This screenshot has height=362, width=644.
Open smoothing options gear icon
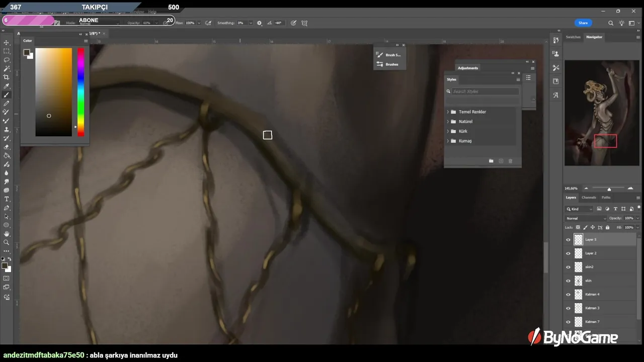tap(260, 23)
